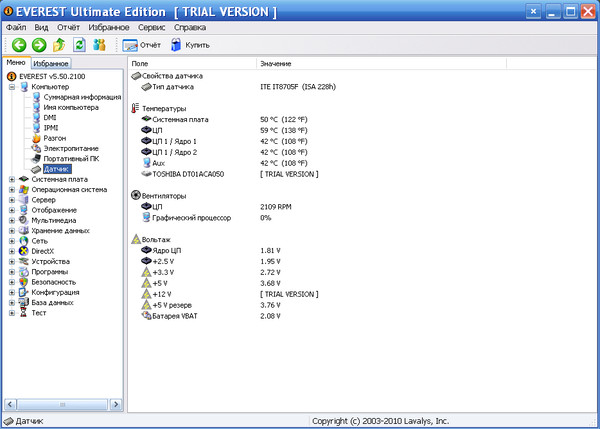Click the +3.3 V row icon

[x=146, y=272]
